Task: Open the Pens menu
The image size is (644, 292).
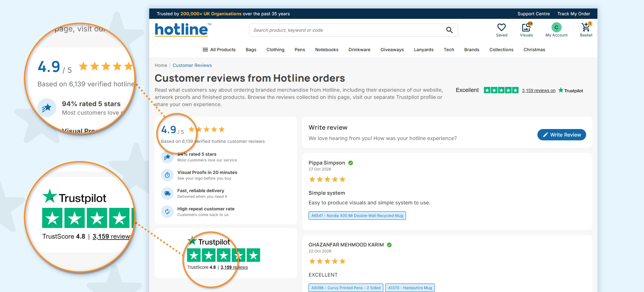Action: coord(300,50)
